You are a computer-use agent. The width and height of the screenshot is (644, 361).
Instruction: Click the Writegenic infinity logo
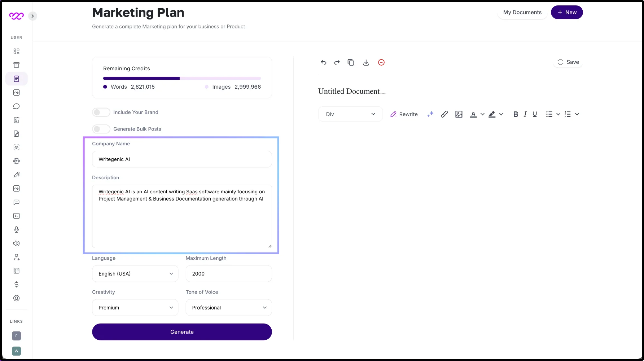pos(16,16)
